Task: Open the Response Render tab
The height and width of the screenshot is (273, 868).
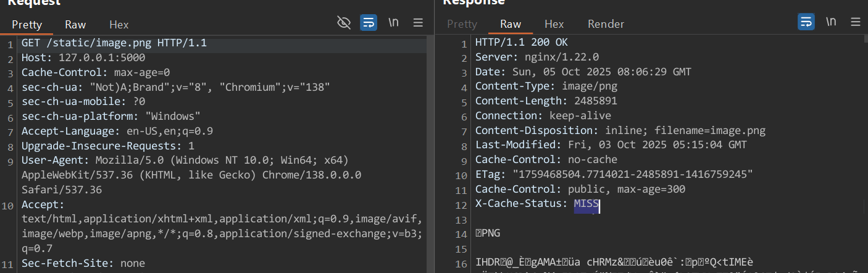Action: pos(606,24)
